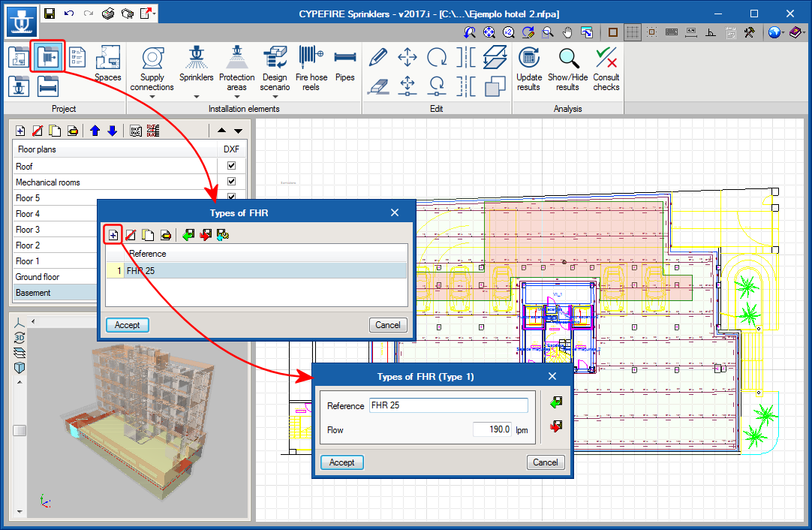Toggle the grid display button
Screen dimensions: 812x530
633,32
